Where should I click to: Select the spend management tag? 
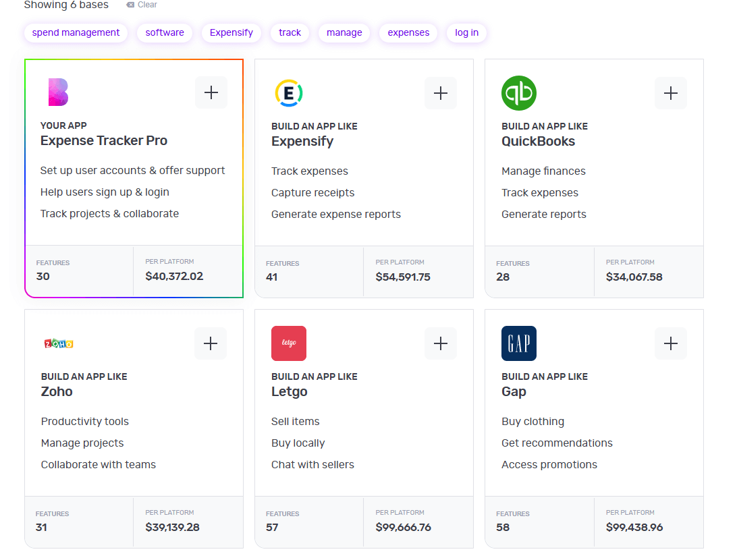76,33
